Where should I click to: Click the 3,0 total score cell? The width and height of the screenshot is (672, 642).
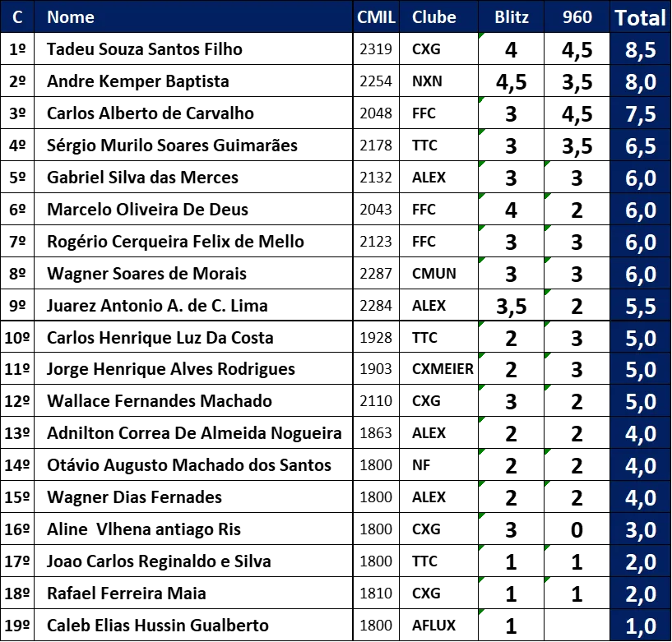point(641,530)
